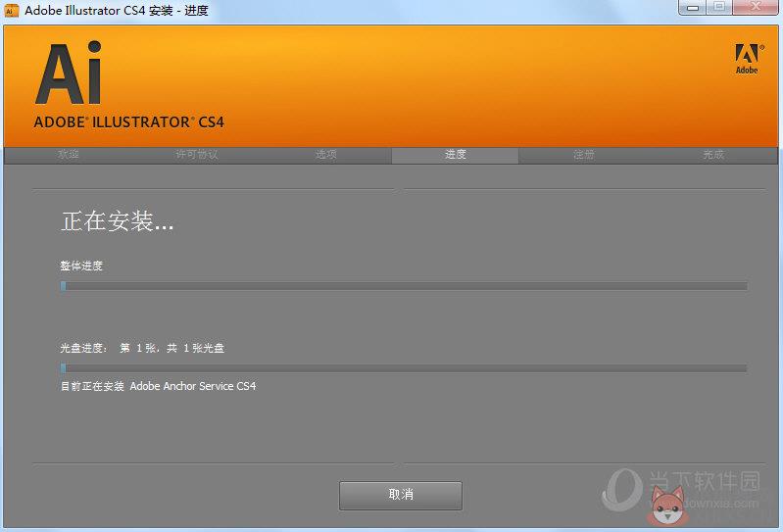This screenshot has height=532, width=783.
Task: Click the 取消 cancel button
Action: point(401,495)
